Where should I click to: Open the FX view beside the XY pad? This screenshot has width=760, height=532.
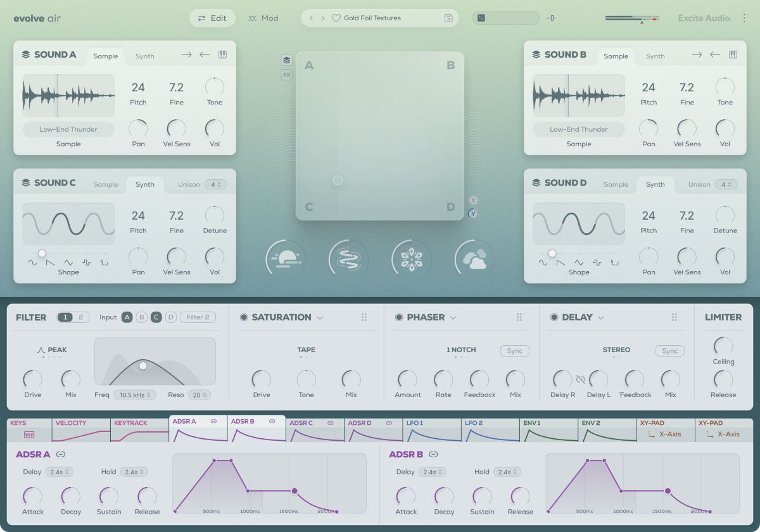pyautogui.click(x=286, y=74)
